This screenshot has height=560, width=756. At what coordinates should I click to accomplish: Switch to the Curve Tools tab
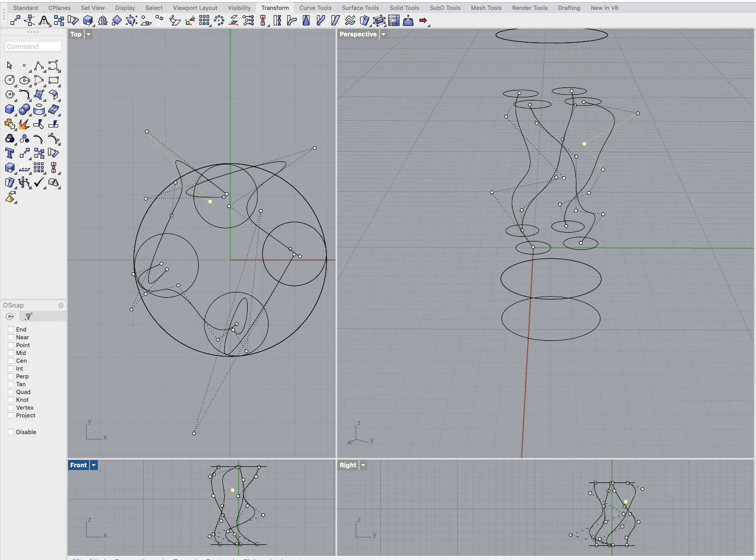[x=315, y=8]
